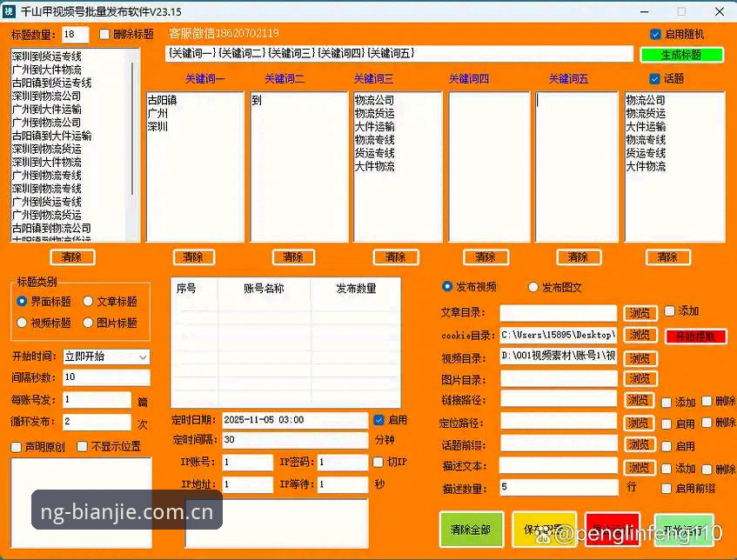Click the green 清除全部 button
This screenshot has width=737, height=560.
(x=472, y=530)
